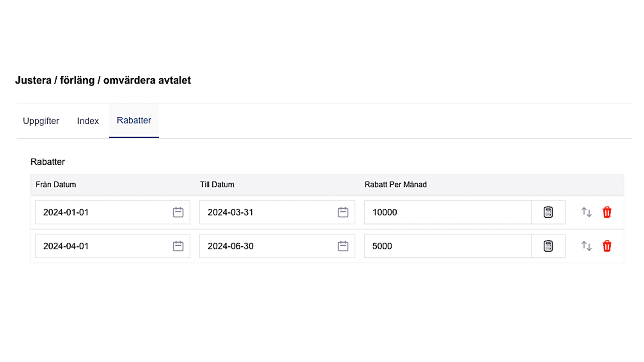Switch to the Uppgifter tab
The height and width of the screenshot is (362, 644).
coord(41,121)
